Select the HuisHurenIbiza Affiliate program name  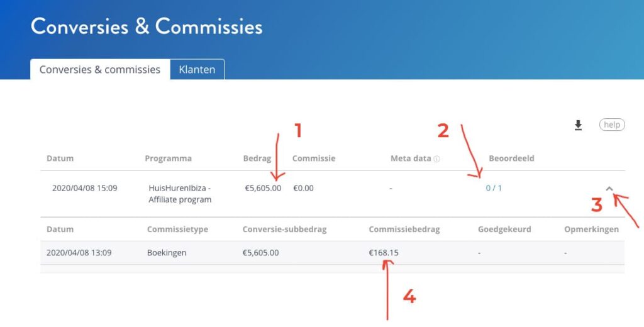[x=180, y=194]
